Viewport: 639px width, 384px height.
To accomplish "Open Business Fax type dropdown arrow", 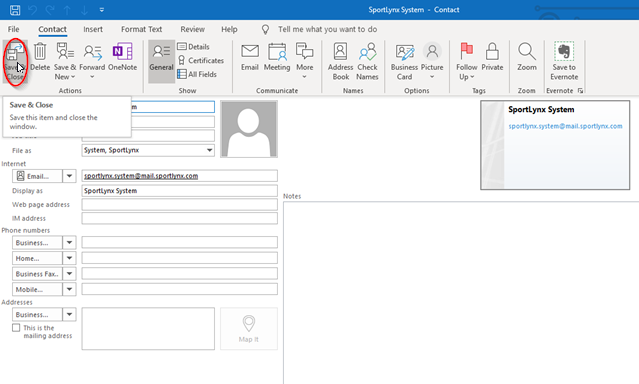I will point(69,274).
